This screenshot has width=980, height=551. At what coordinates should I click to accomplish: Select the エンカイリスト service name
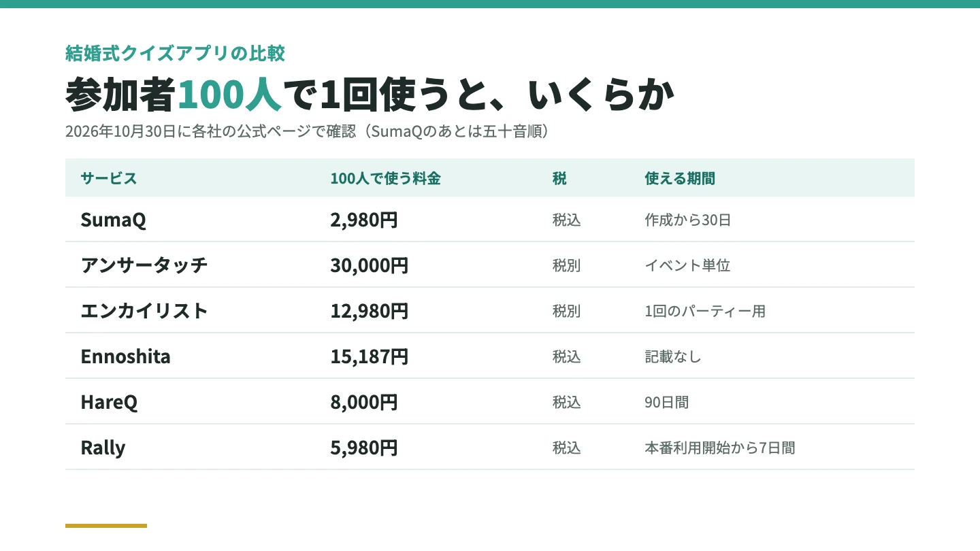[144, 311]
